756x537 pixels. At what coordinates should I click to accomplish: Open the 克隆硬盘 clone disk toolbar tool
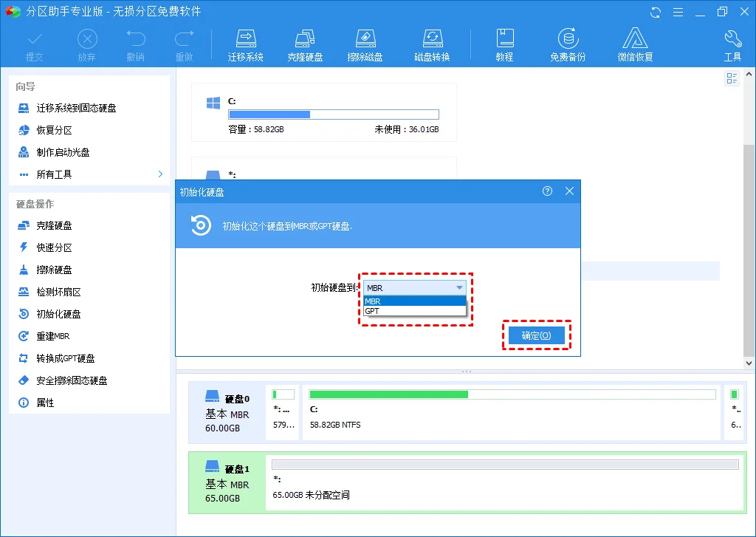(305, 46)
